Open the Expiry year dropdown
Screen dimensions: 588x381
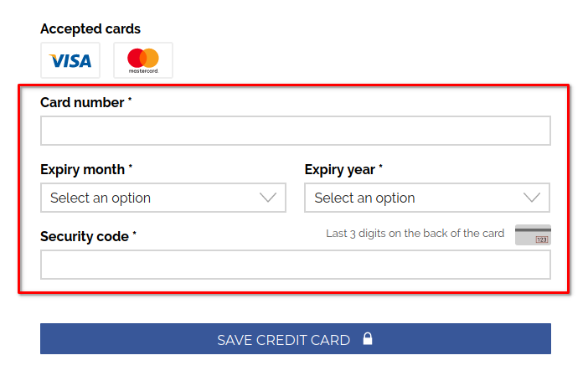click(426, 198)
